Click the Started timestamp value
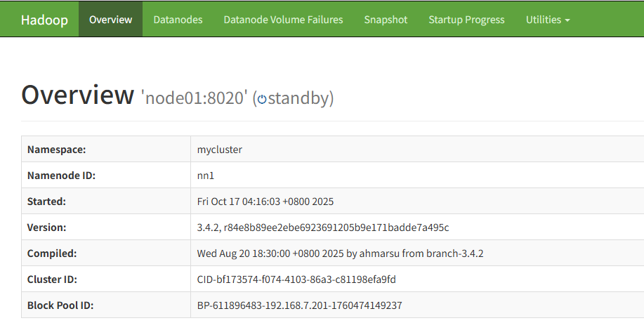The height and width of the screenshot is (323, 644). point(265,202)
